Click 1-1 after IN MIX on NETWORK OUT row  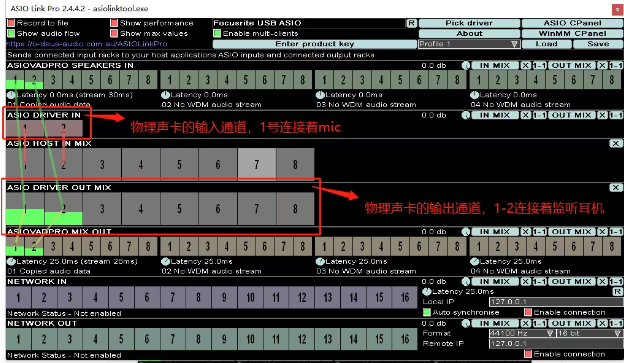(x=539, y=324)
